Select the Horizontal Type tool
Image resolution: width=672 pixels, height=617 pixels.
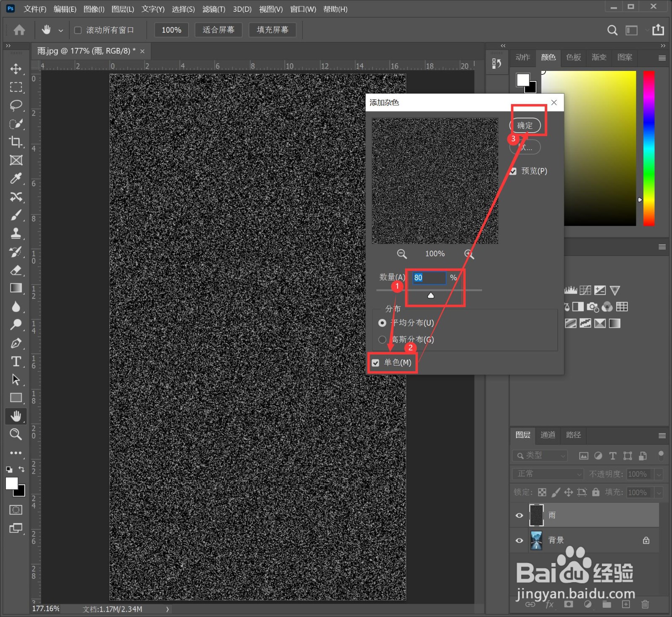16,361
